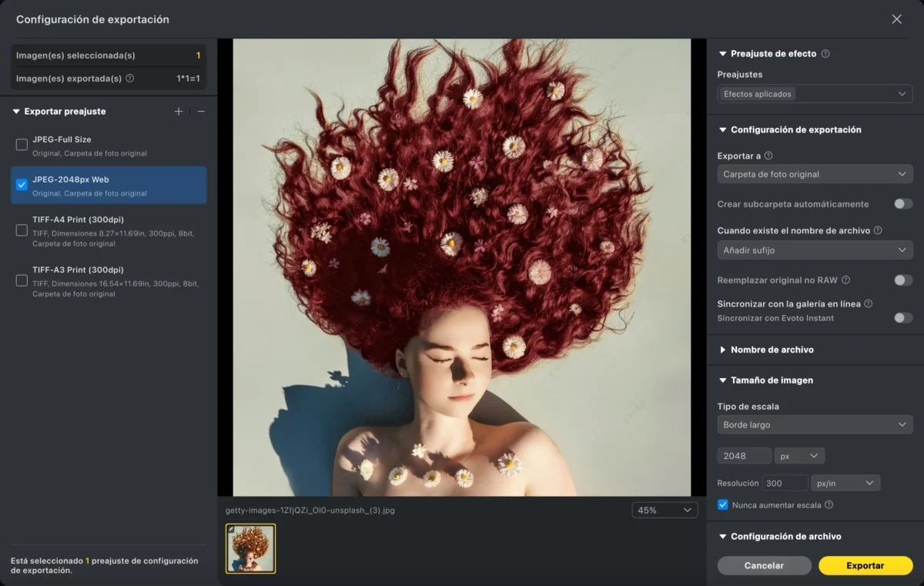
Task: Open help icon next to Imagen(es) exportada(s)
Action: pyautogui.click(x=129, y=79)
